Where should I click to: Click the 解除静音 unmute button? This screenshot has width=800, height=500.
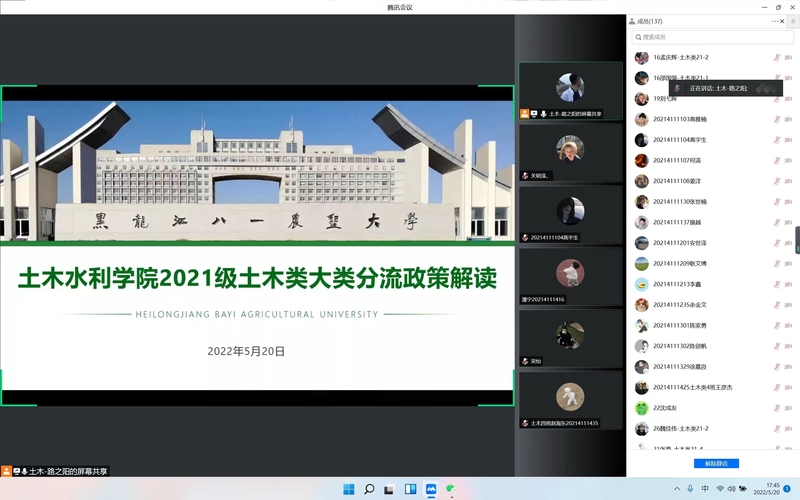(x=716, y=463)
